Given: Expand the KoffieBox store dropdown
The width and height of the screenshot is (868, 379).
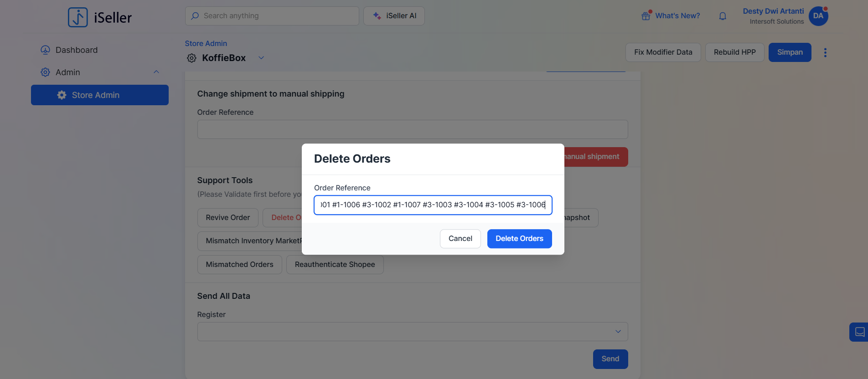Looking at the screenshot, I should pos(261,58).
